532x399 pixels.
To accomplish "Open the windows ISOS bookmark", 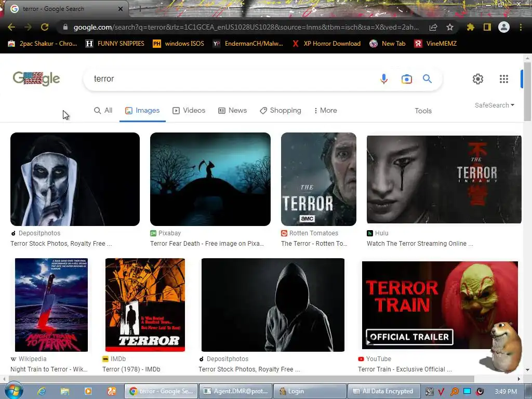I will (179, 44).
